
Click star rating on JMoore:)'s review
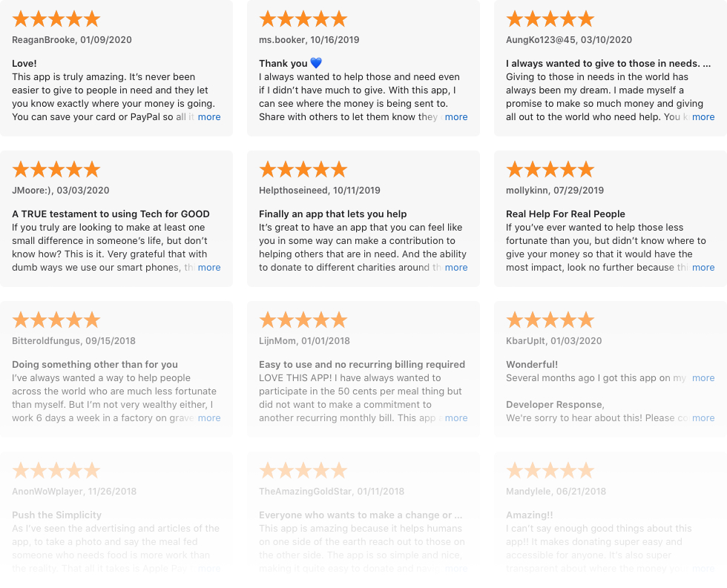click(x=56, y=170)
